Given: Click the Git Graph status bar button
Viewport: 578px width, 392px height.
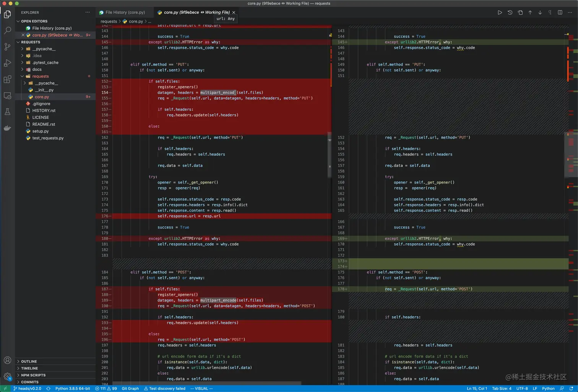Looking at the screenshot, I should 130,389.
